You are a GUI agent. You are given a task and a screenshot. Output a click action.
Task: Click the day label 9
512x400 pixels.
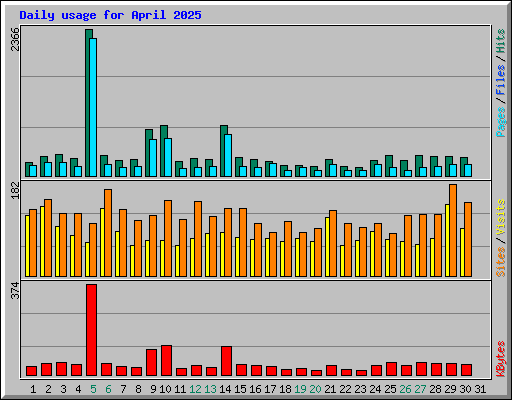click(x=153, y=389)
